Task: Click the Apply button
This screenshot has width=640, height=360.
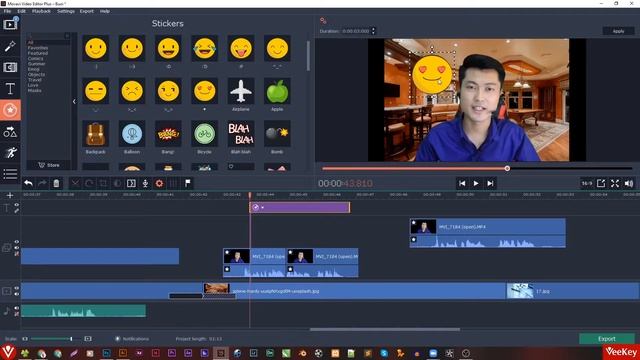Action: (618, 31)
